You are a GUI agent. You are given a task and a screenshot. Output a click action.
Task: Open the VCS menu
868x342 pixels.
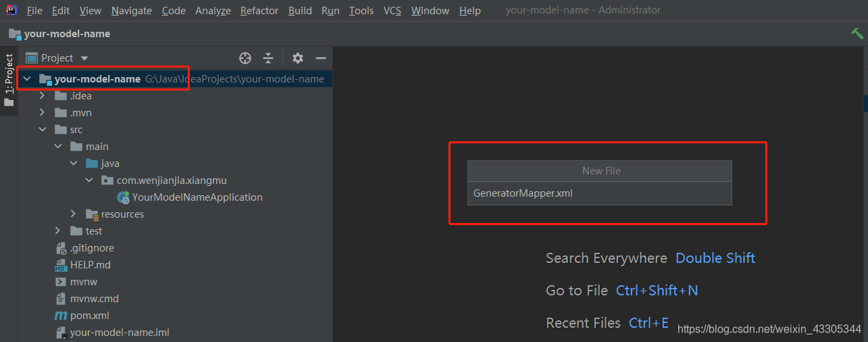392,10
